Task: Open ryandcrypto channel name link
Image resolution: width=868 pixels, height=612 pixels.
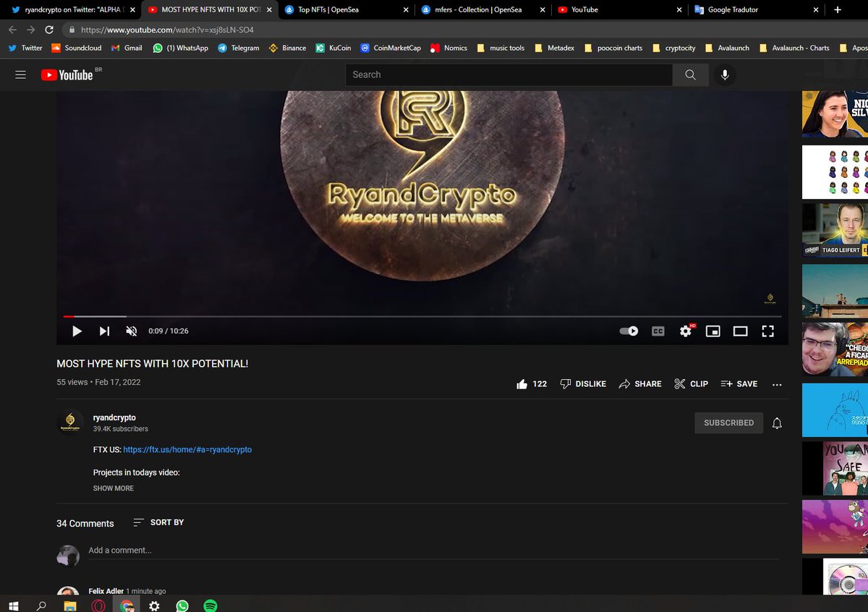Action: (x=114, y=417)
